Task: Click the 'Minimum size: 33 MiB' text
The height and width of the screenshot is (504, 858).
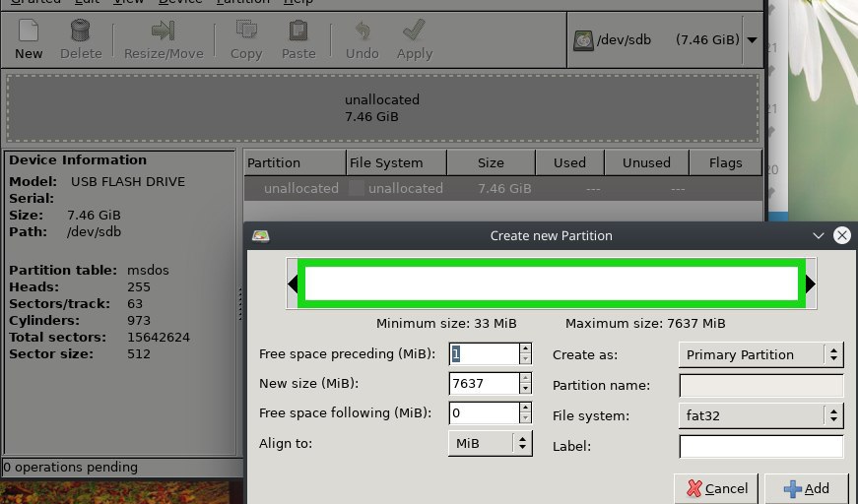Action: [446, 324]
